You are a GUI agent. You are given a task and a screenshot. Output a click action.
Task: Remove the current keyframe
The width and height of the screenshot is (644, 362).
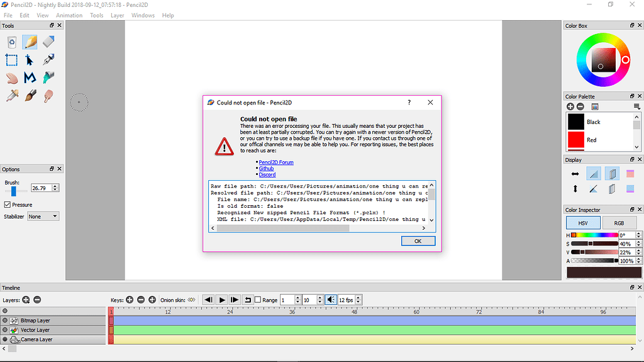(141, 300)
